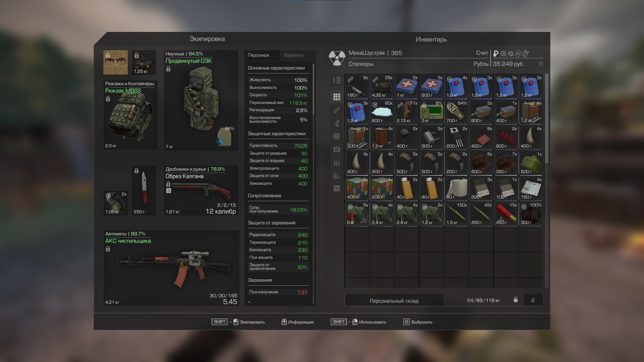
Task: Select the bayonet knife 250 г slot
Action: (144, 191)
